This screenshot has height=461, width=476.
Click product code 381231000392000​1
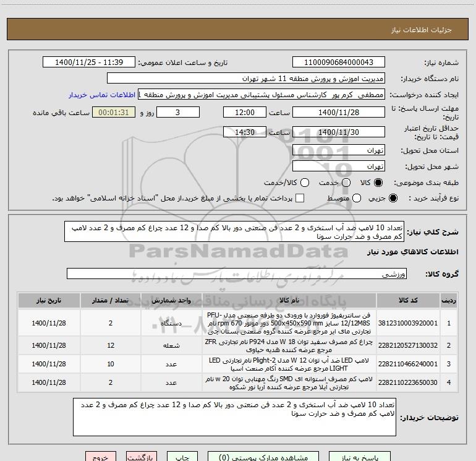(408, 323)
